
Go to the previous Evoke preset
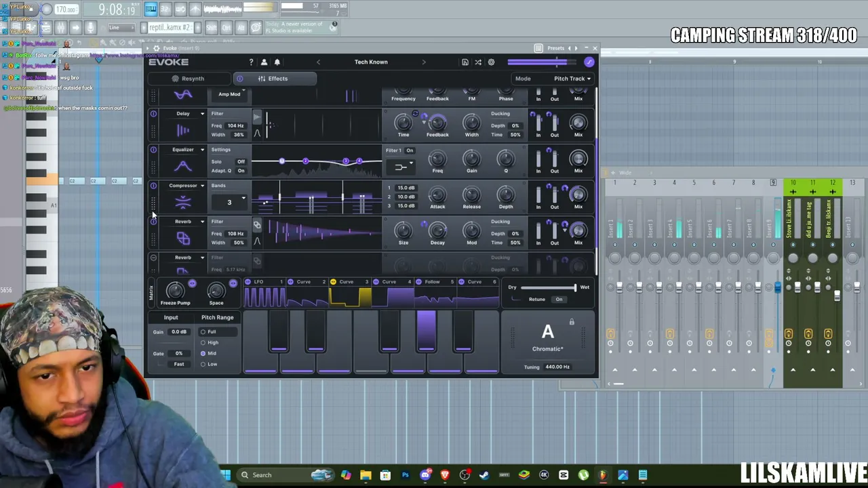[x=318, y=62]
